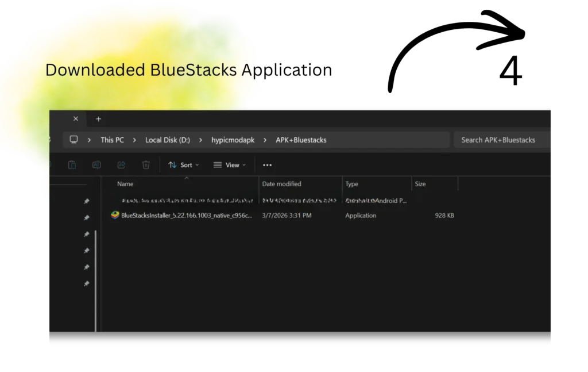Navigate to This PC breadcrumb

click(x=112, y=140)
